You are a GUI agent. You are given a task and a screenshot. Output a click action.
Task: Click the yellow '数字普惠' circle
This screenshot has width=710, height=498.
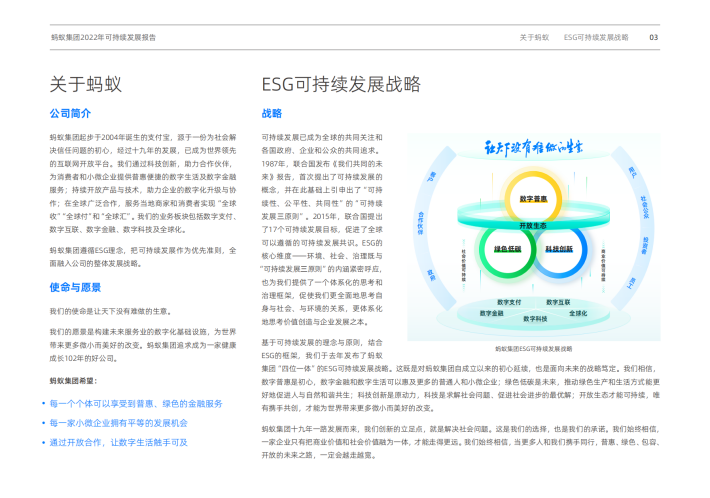pos(533,198)
